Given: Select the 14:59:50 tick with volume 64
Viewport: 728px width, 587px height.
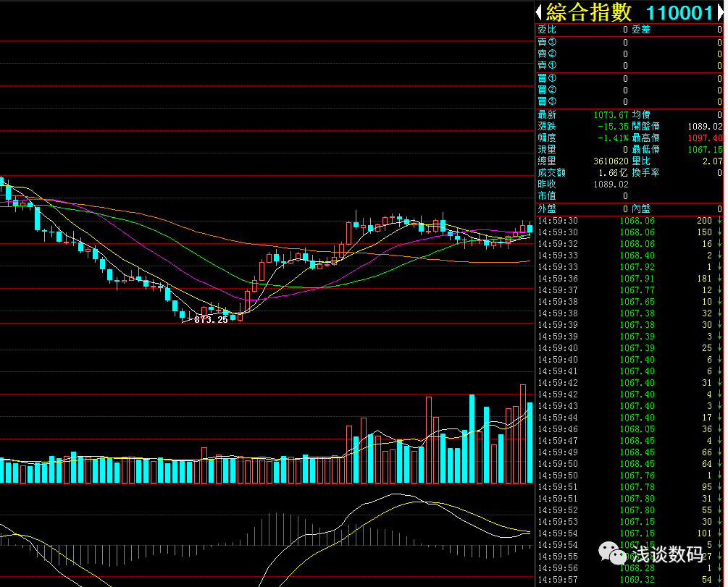Looking at the screenshot, I should [x=629, y=464].
